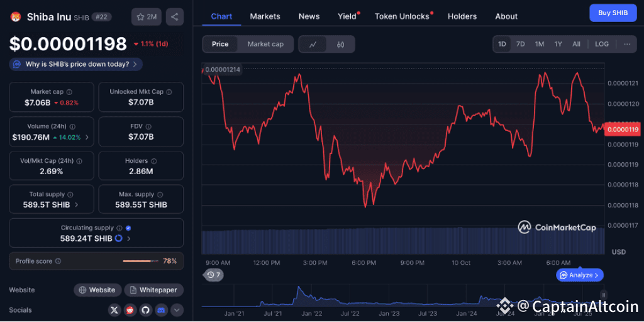644x322 pixels.
Task: Open the Discord social link
Action: click(161, 309)
